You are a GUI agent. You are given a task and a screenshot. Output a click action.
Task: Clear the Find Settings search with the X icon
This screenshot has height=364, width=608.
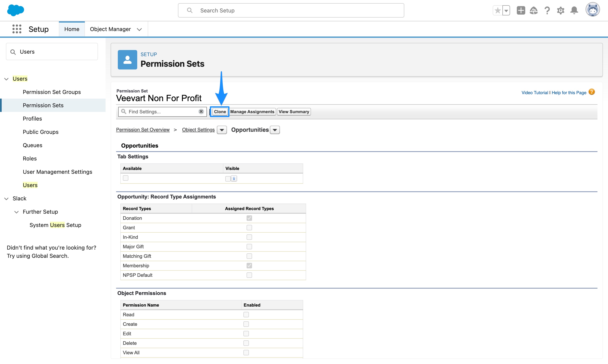click(201, 112)
